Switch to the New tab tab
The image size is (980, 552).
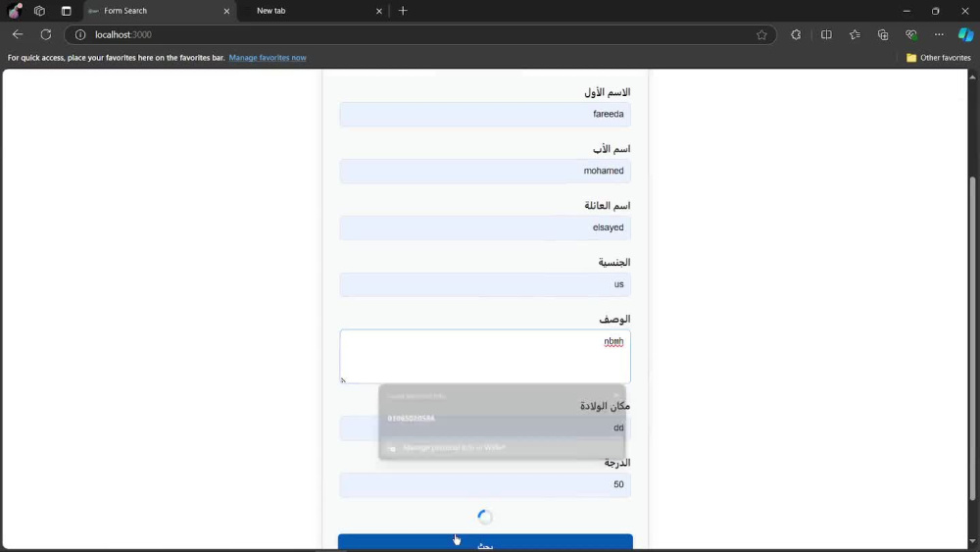pos(313,11)
